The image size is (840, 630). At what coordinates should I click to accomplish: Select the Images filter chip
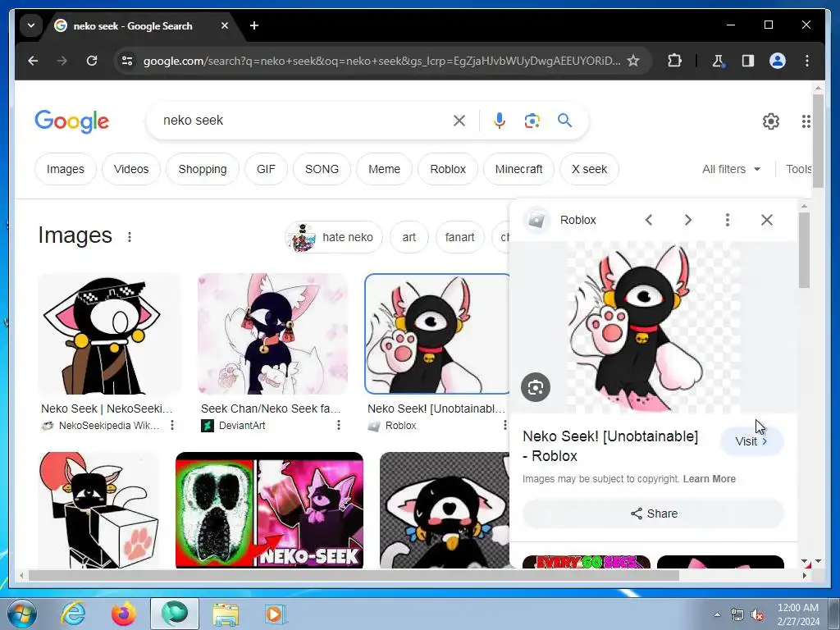(x=66, y=169)
